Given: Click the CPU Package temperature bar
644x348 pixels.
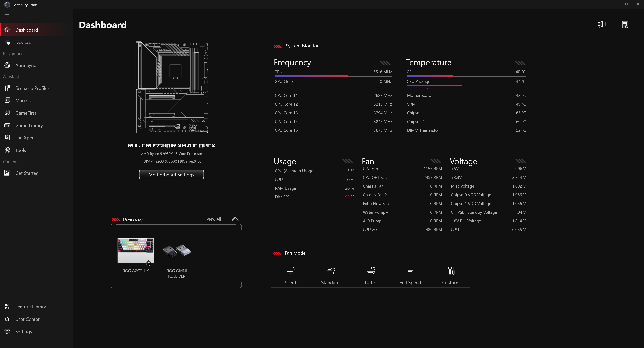Looking at the screenshot, I should [466, 86].
